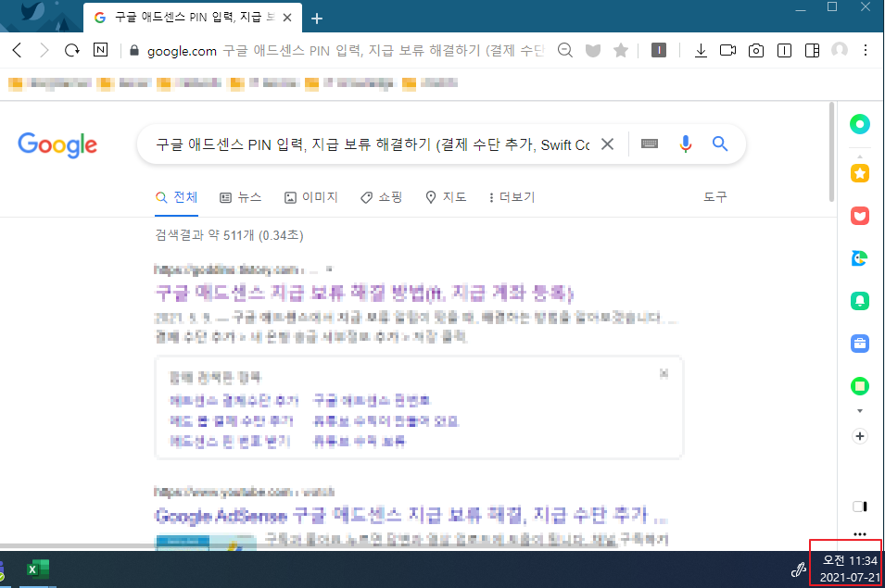885x588 pixels.
Task: Open the green bell sidebar notifications
Action: pyautogui.click(x=860, y=301)
